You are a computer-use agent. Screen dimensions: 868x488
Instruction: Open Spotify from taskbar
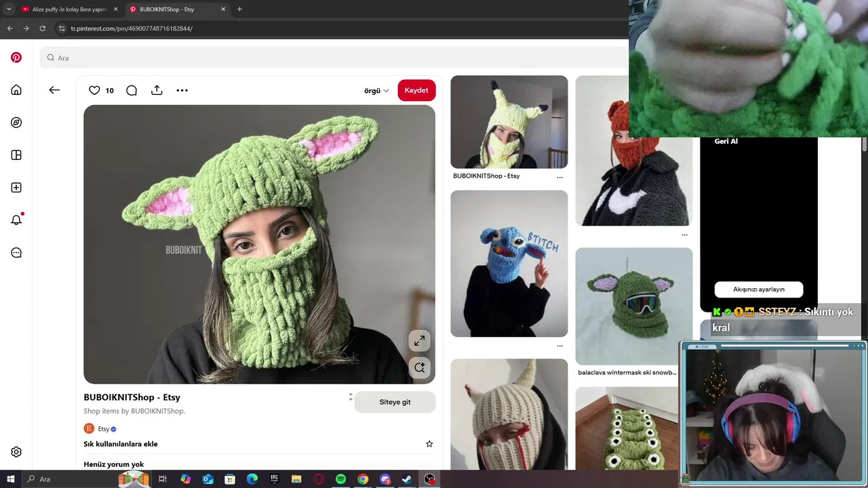[340, 479]
